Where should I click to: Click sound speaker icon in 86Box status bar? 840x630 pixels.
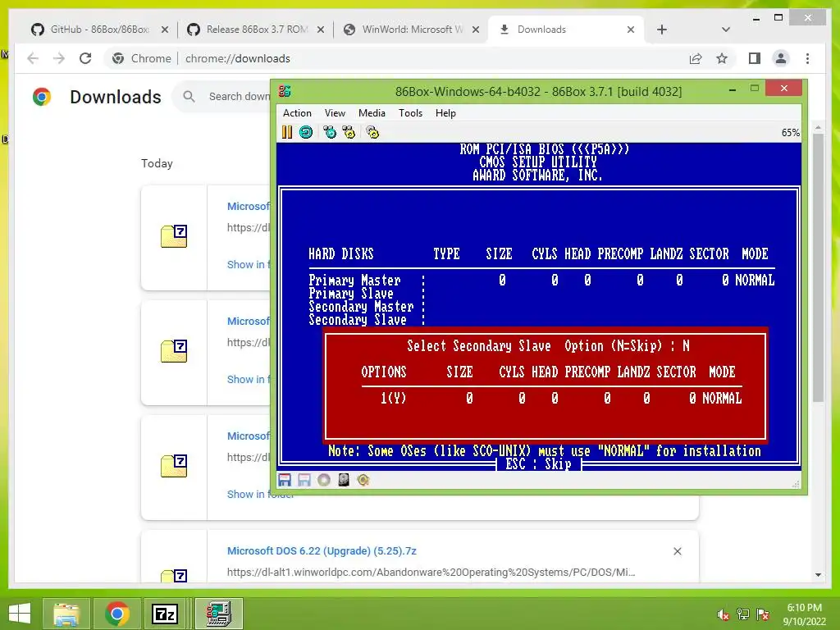(363, 480)
